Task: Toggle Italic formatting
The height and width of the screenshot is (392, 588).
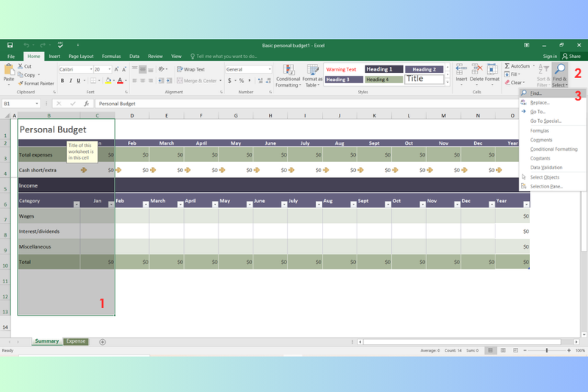Action: 71,81
